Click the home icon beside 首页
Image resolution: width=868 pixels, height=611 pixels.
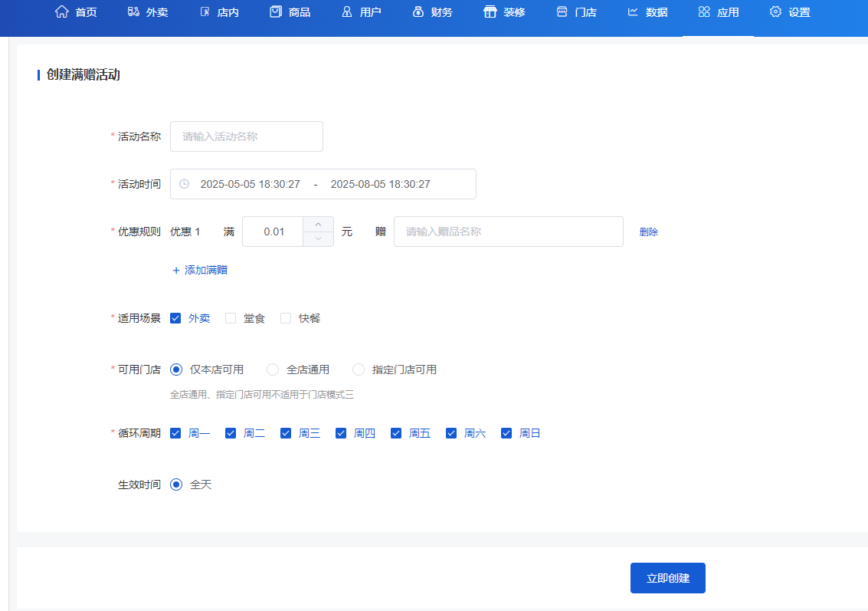(x=62, y=11)
